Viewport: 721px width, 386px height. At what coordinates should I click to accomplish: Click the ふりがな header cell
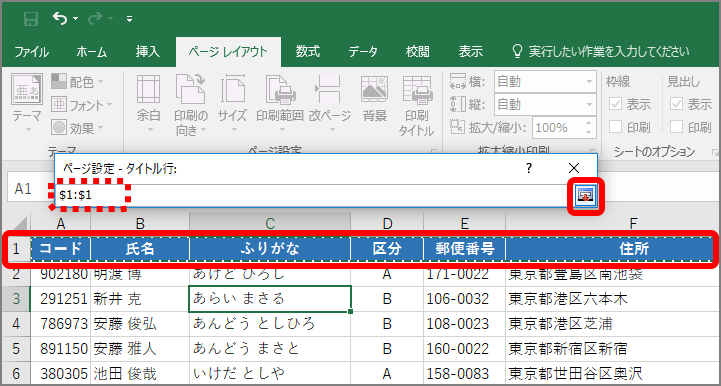270,249
